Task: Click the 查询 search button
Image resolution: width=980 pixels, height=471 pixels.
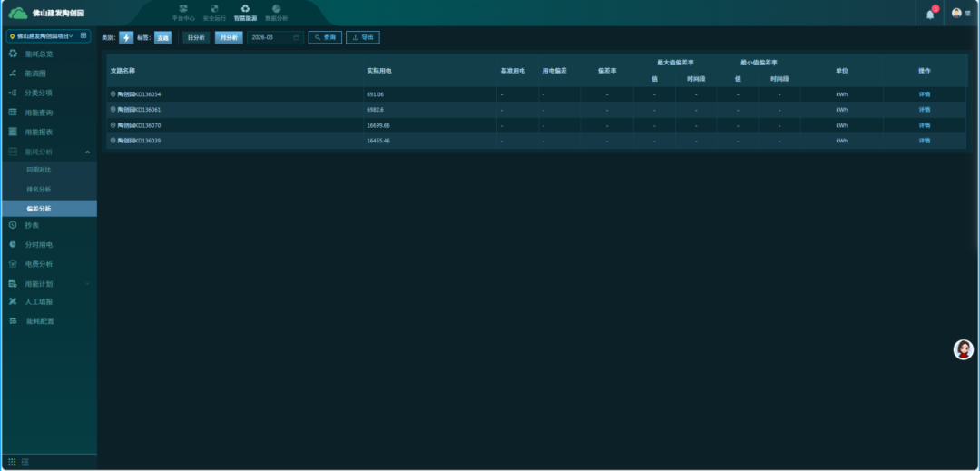Action: click(x=325, y=37)
